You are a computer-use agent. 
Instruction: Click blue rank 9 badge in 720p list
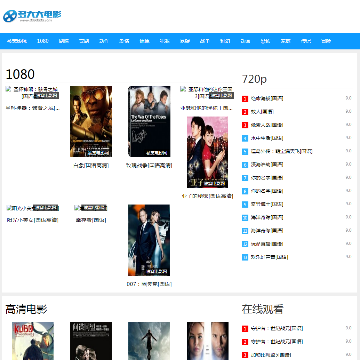click(x=245, y=204)
